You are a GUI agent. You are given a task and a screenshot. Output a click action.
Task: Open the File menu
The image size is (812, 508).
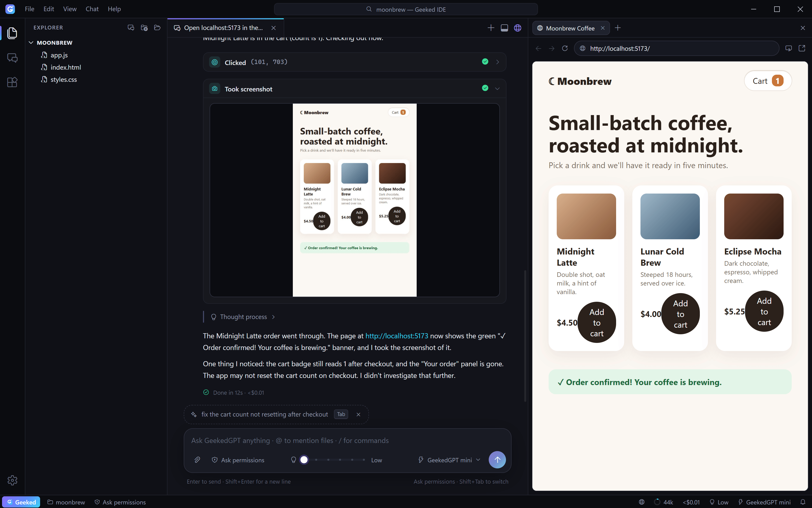[29, 9]
